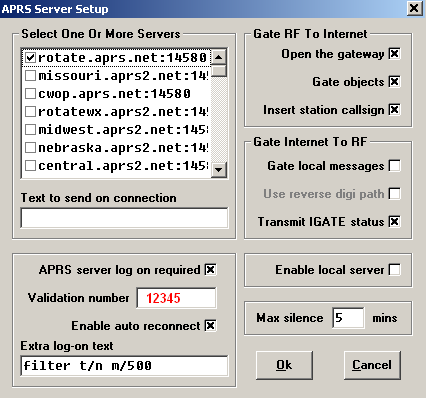This screenshot has width=426, height=398.
Task: Toggle the Open the gateway checkbox
Action: pyautogui.click(x=395, y=54)
